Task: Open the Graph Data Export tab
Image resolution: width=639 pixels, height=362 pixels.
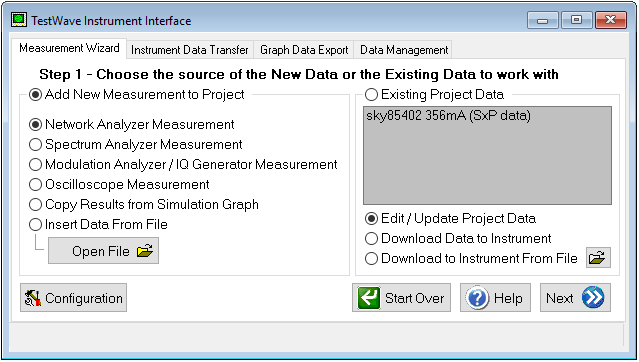Action: pos(304,50)
